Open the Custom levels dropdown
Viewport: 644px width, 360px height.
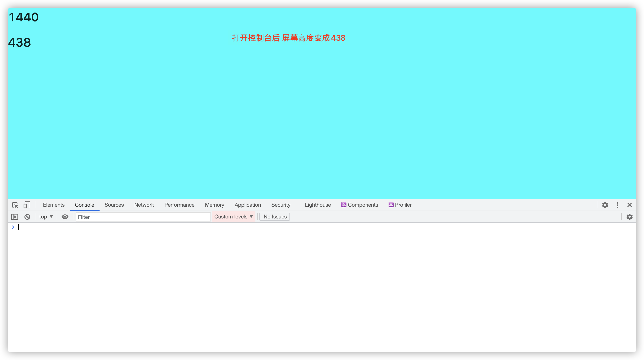[234, 217]
